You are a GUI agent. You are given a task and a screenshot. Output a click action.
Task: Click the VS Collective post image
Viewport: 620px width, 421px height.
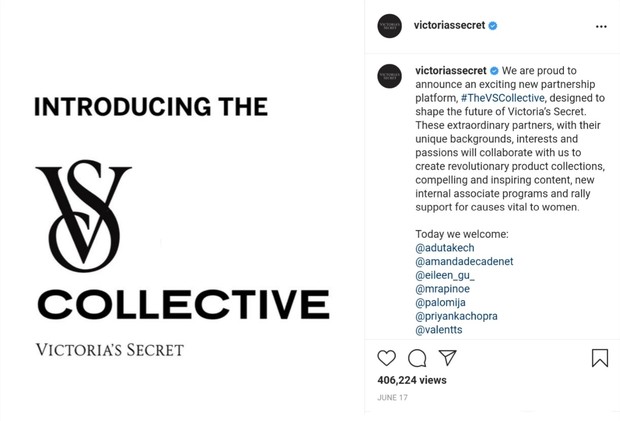pos(182,210)
